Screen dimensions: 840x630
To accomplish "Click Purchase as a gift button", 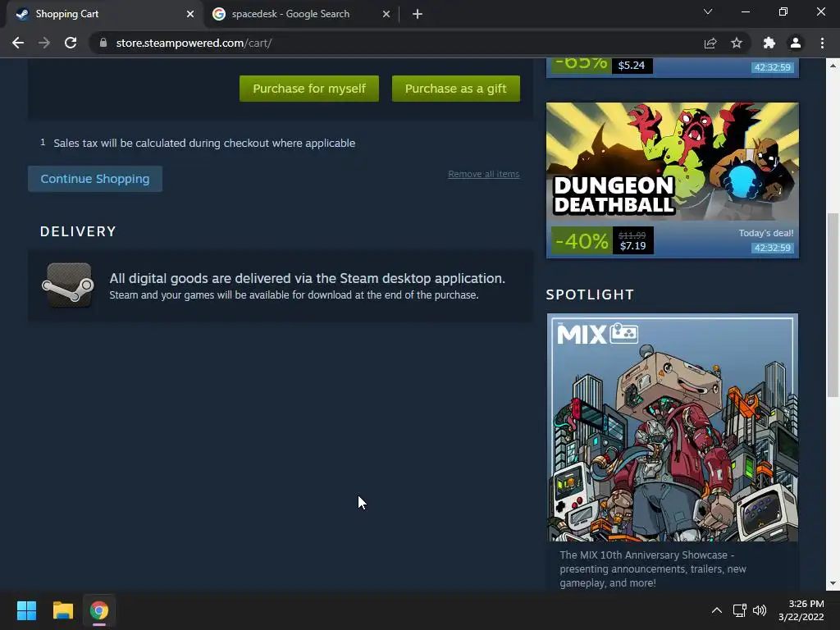I will [456, 89].
